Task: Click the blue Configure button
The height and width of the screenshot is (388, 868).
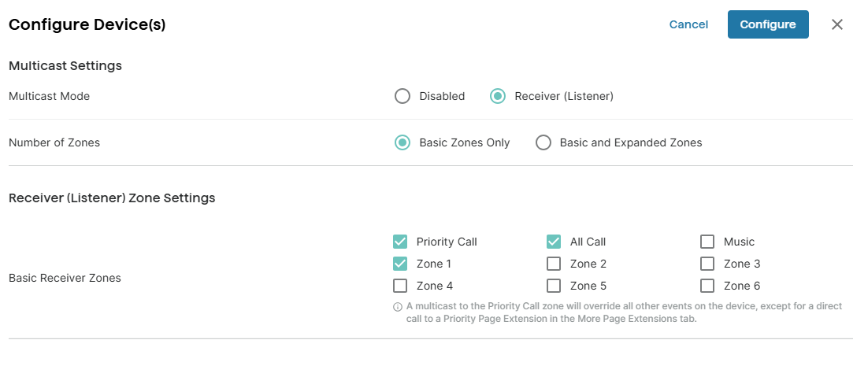Action: tap(768, 24)
